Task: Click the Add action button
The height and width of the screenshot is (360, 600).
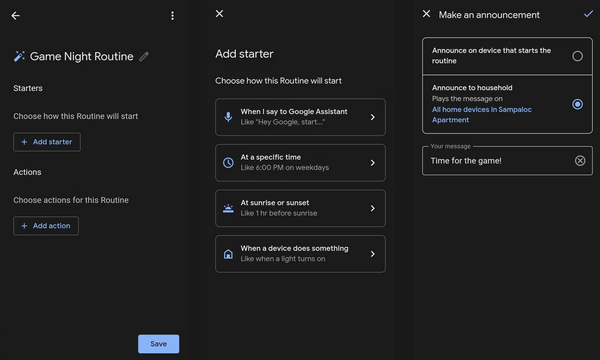Action: pyautogui.click(x=46, y=226)
